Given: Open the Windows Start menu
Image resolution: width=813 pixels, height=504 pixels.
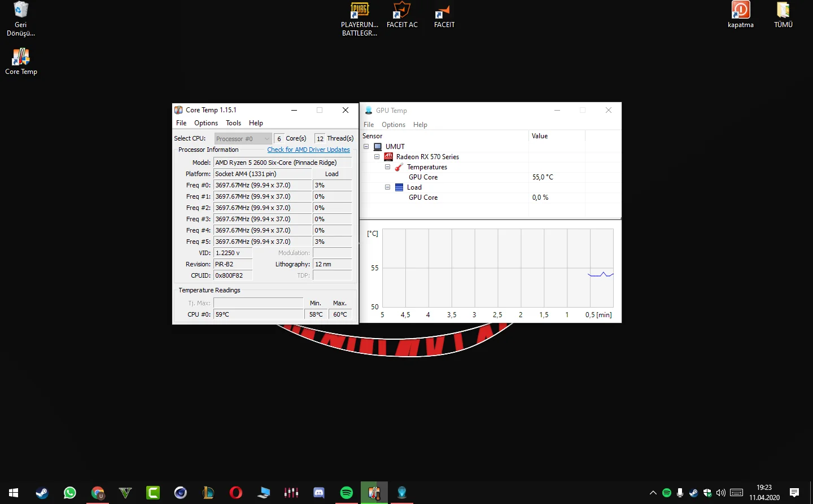Looking at the screenshot, I should coord(14,493).
